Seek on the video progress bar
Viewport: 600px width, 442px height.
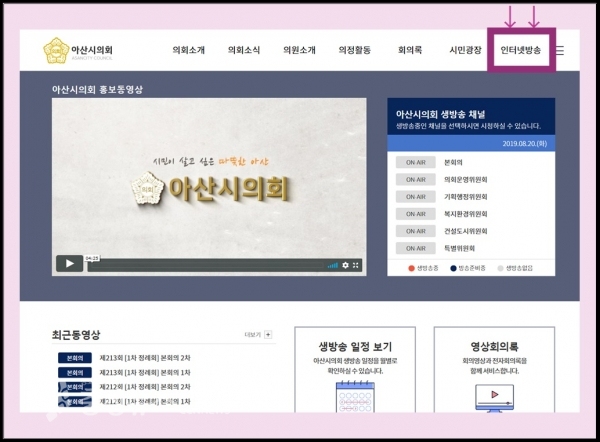click(x=210, y=265)
